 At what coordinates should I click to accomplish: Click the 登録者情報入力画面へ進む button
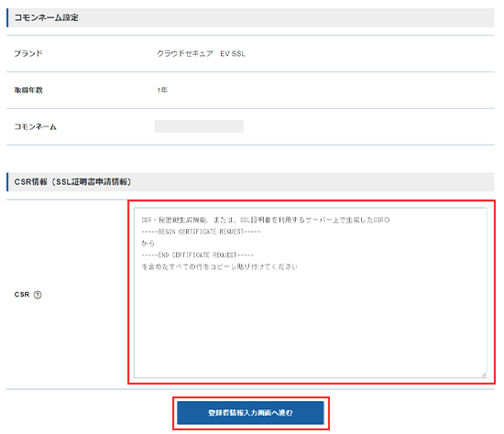click(x=250, y=413)
